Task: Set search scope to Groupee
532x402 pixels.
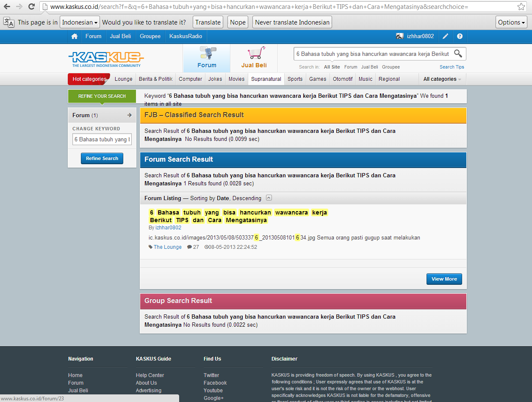Action: tap(391, 67)
